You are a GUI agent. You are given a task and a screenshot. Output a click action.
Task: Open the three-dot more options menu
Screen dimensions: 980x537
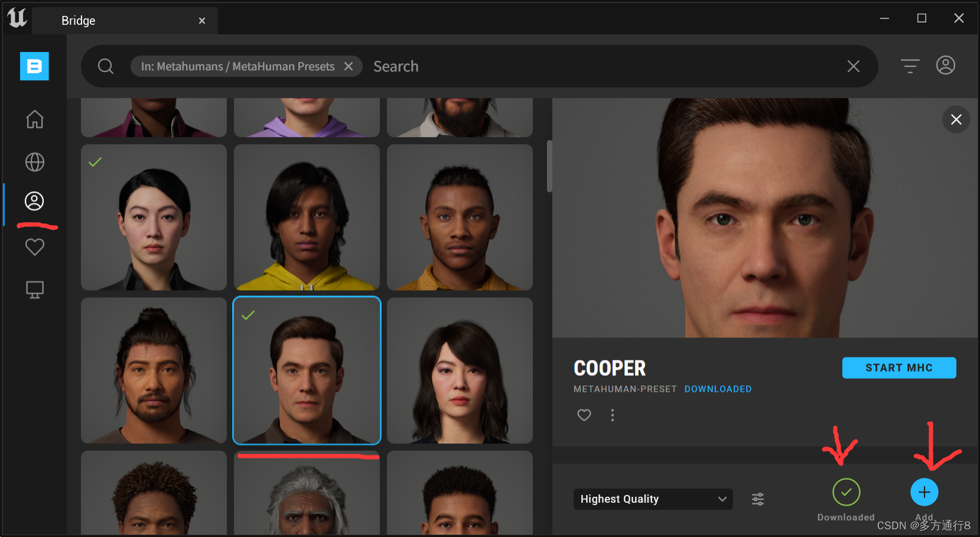pyautogui.click(x=613, y=415)
